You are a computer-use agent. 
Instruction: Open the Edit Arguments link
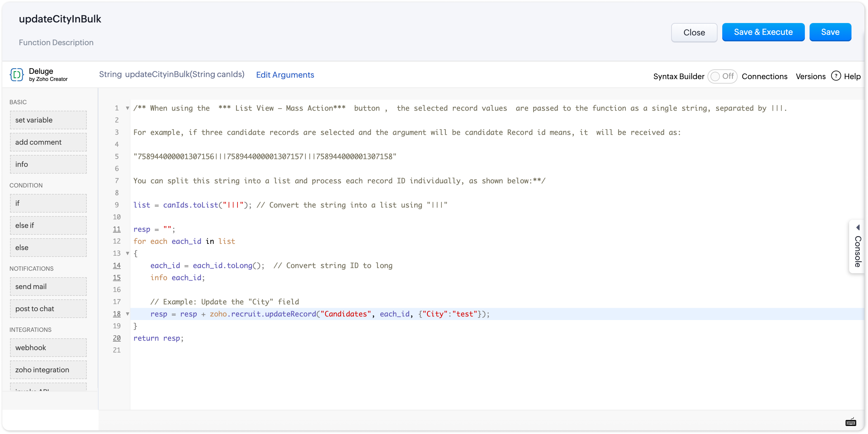tap(285, 75)
